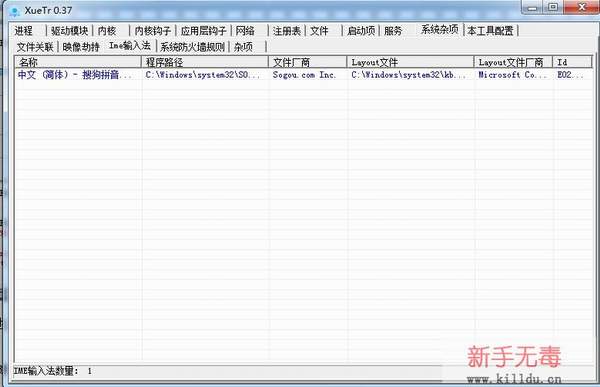Viewport: 600px width, 387px height.
Task: Sort by the Layout文件厂商 column header
Action: pos(513,62)
